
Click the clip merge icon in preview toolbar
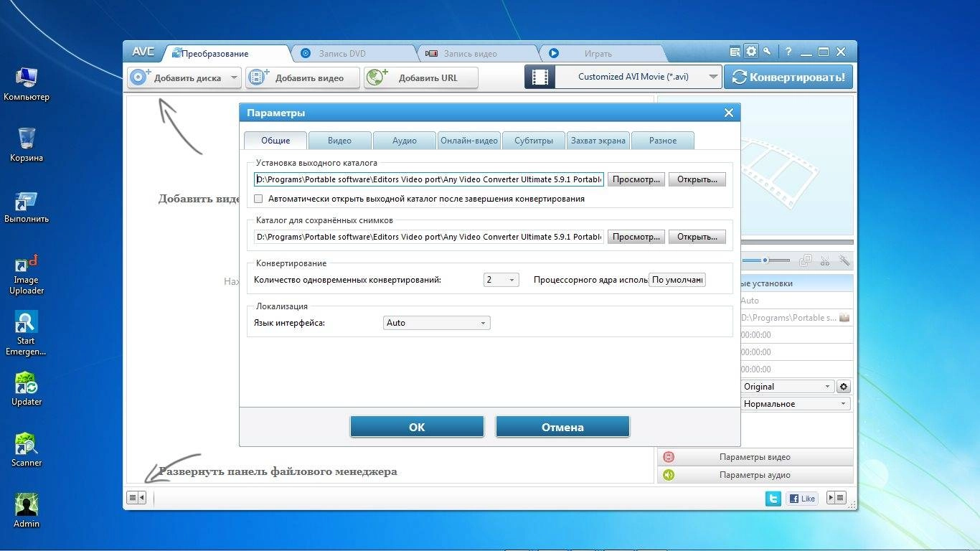coord(806,260)
